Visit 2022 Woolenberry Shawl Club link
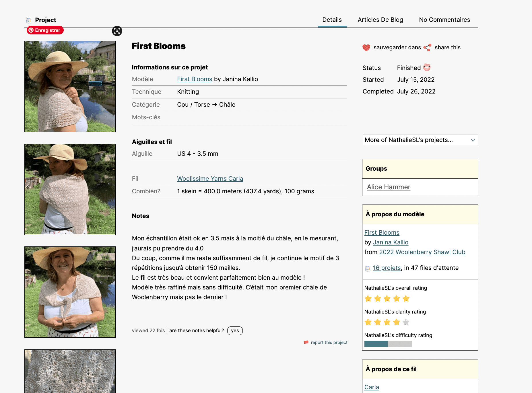 [422, 252]
